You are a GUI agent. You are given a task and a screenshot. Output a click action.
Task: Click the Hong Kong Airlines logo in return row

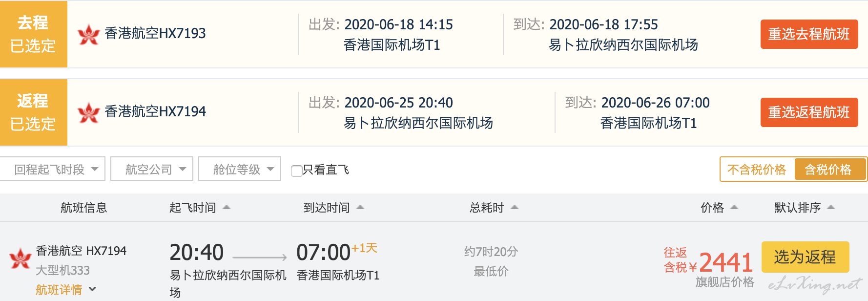tap(88, 112)
